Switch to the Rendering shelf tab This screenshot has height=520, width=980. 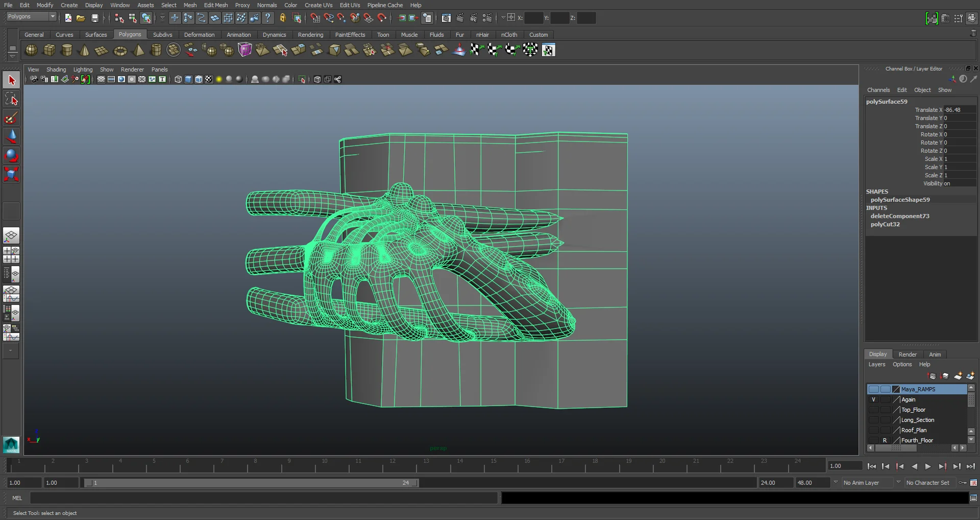[310, 35]
